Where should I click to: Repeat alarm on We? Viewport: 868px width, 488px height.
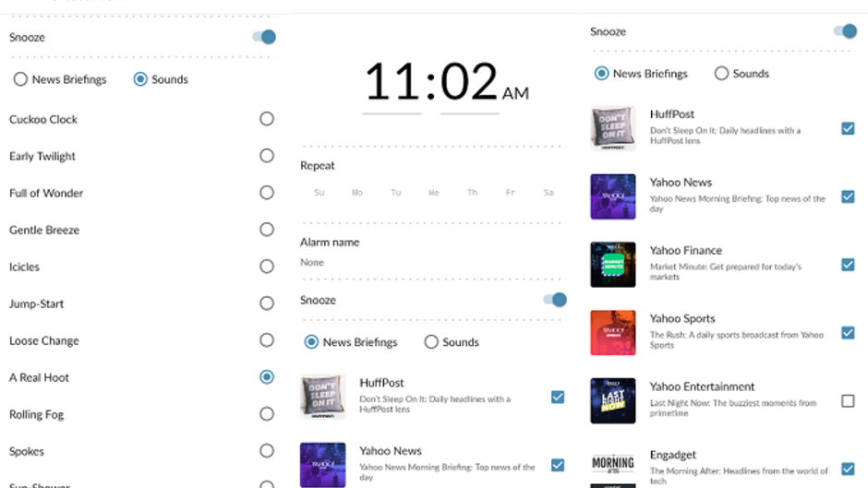pos(433,193)
